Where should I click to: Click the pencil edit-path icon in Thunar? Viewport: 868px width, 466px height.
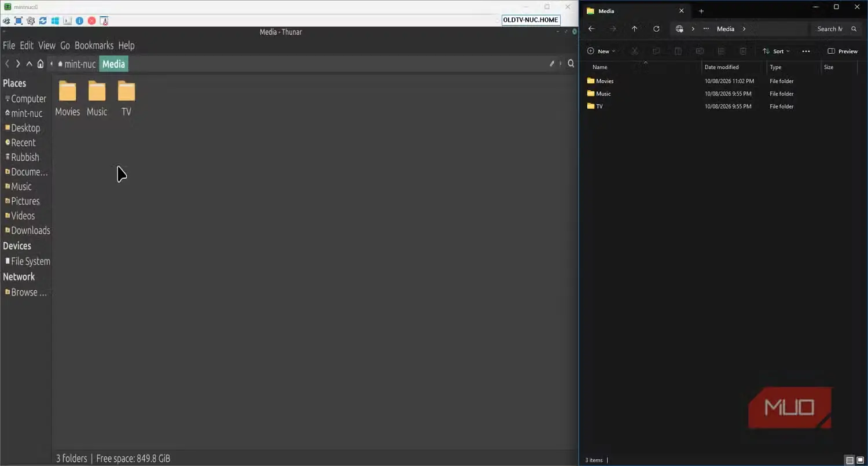[x=552, y=64]
